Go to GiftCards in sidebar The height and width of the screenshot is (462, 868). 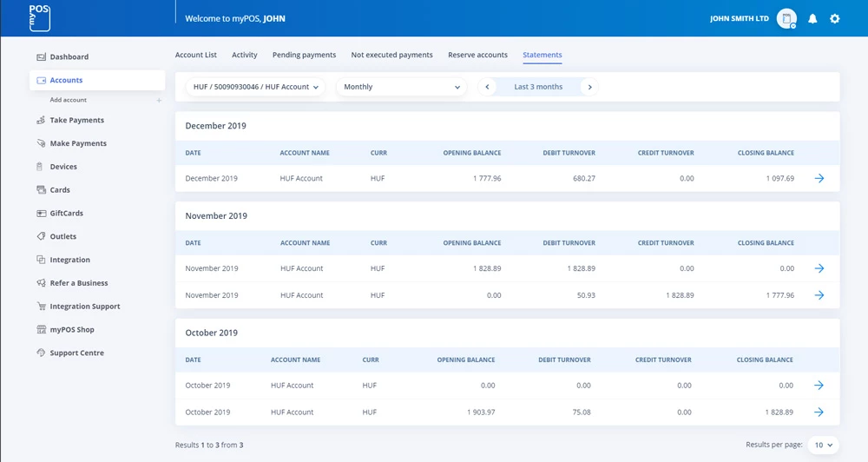coord(66,214)
